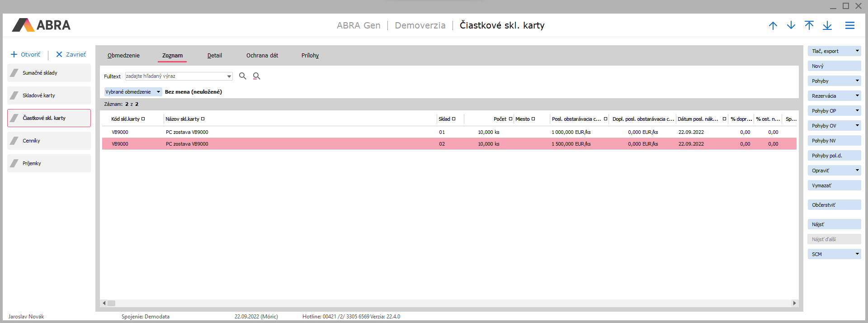Go to next record with down arrow
This screenshot has height=323, width=868.
791,26
